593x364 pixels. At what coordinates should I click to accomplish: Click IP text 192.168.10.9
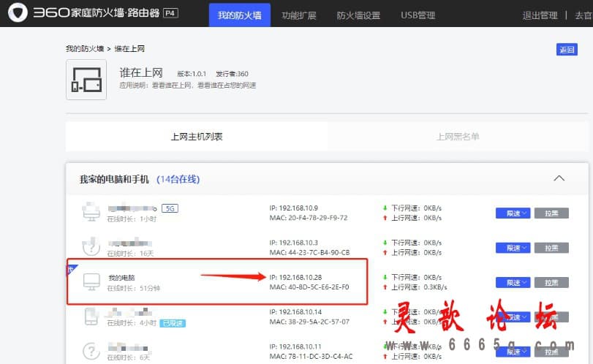(x=293, y=208)
